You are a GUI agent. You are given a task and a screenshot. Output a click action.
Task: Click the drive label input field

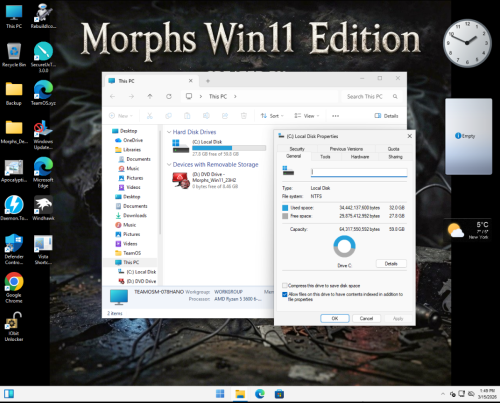coord(359,172)
